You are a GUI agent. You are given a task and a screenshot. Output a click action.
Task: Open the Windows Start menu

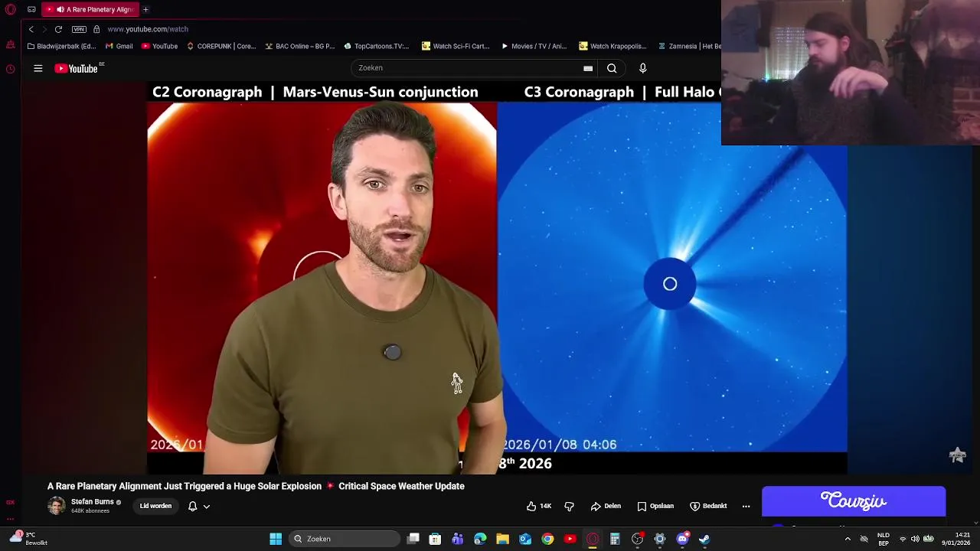[x=276, y=539]
